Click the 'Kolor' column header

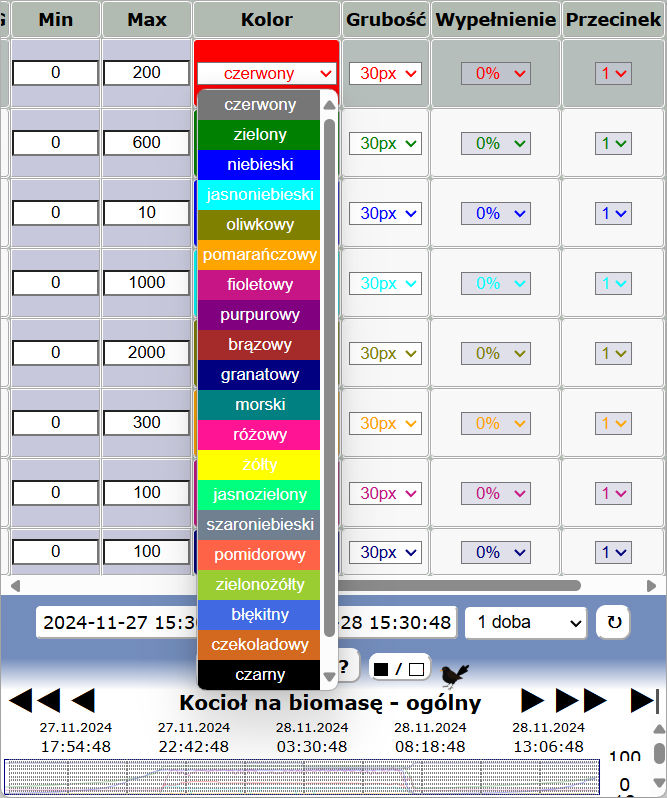click(x=267, y=20)
